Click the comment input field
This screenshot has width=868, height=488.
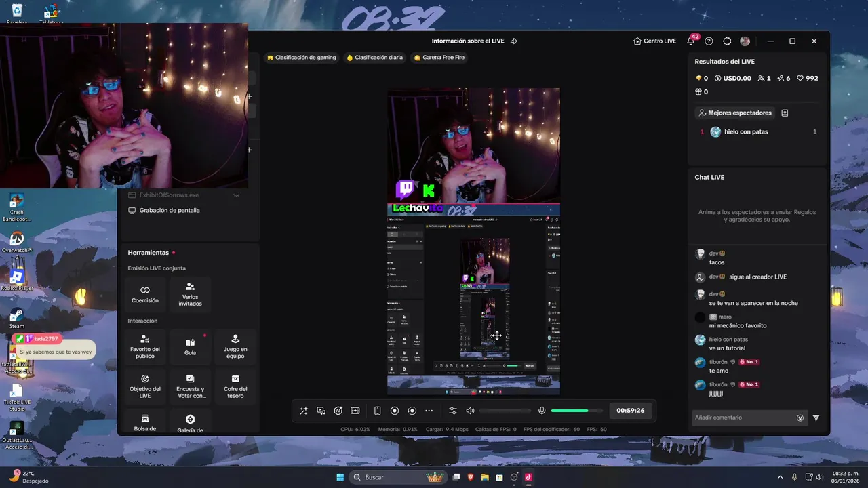[x=744, y=418]
